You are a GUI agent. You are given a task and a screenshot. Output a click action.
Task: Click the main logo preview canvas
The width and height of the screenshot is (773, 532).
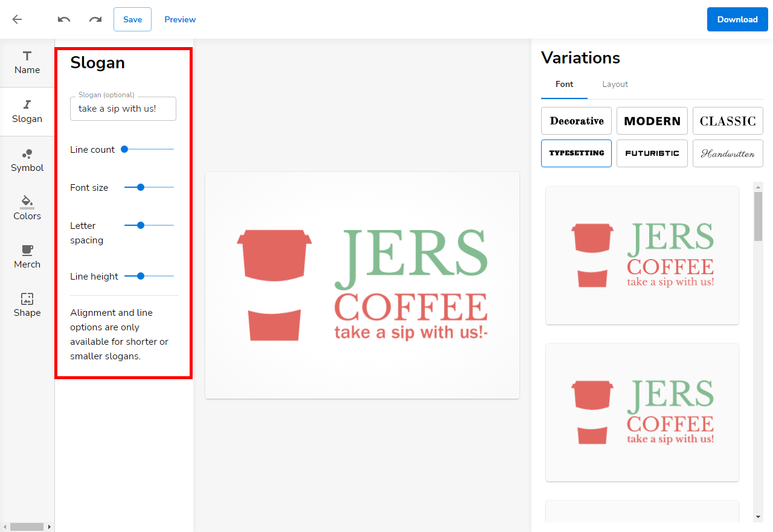tap(362, 285)
